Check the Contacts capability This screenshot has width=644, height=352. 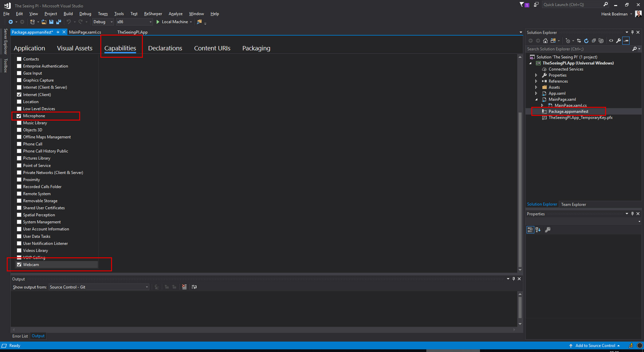(x=19, y=59)
